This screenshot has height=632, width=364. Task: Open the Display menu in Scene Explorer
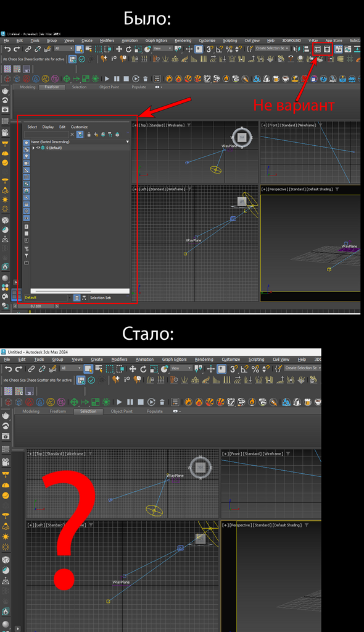point(48,127)
